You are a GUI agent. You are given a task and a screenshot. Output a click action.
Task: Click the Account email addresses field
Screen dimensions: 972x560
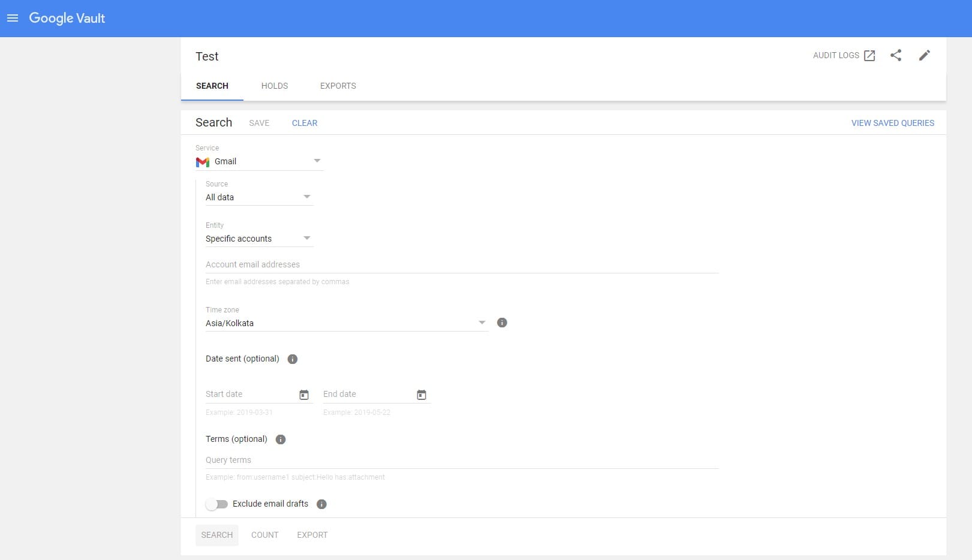[x=462, y=264]
